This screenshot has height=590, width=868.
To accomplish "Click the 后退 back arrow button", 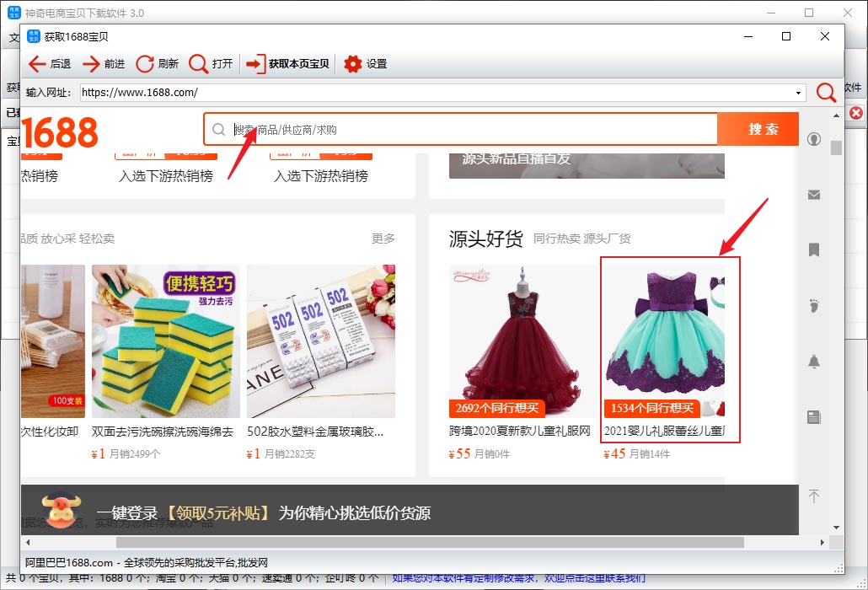I will point(49,64).
